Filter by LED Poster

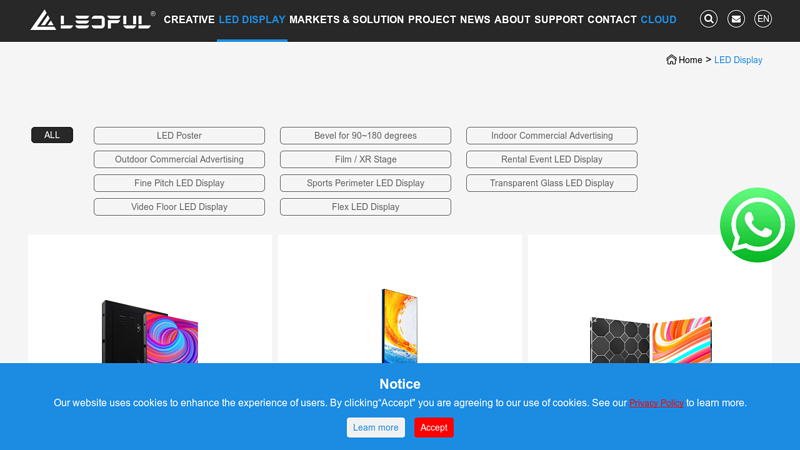pyautogui.click(x=179, y=136)
